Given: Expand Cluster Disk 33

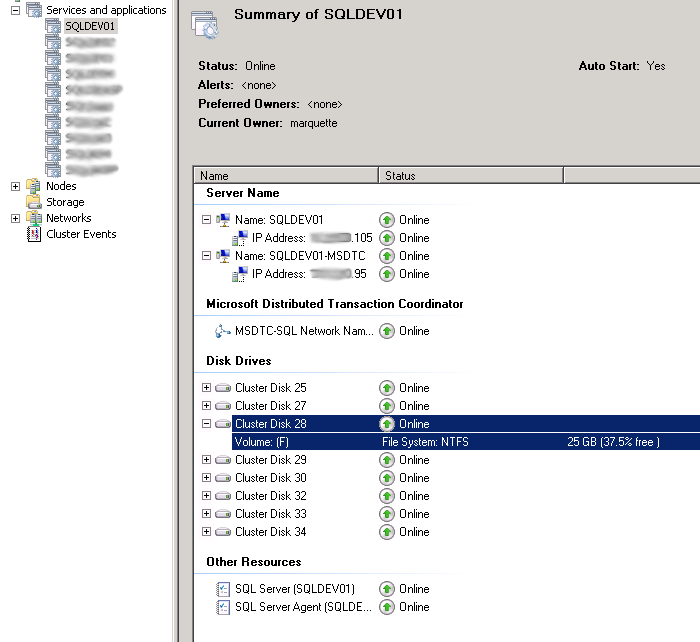Looking at the screenshot, I should [206, 513].
